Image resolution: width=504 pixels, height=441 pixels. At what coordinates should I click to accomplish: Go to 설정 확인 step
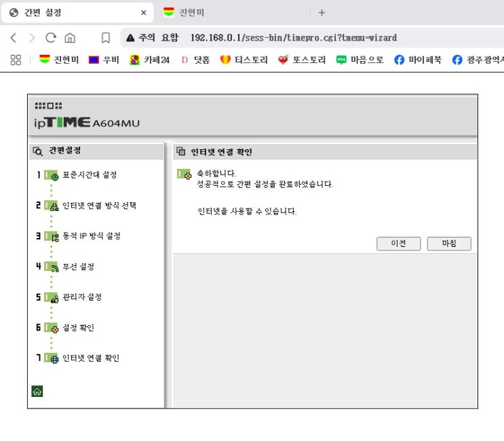point(79,328)
